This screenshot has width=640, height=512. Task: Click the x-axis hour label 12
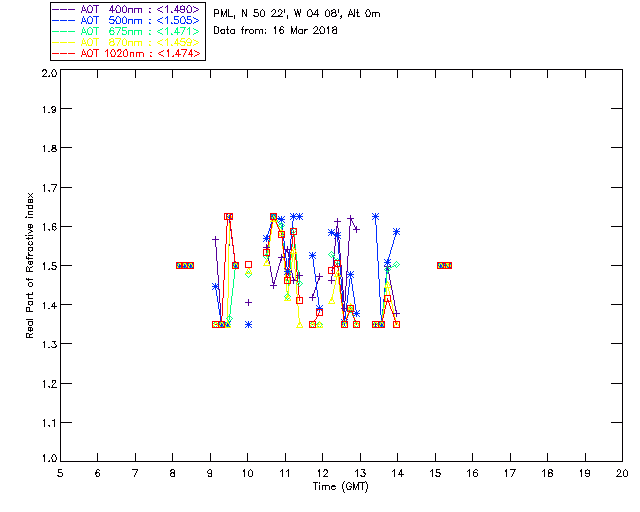[x=322, y=473]
